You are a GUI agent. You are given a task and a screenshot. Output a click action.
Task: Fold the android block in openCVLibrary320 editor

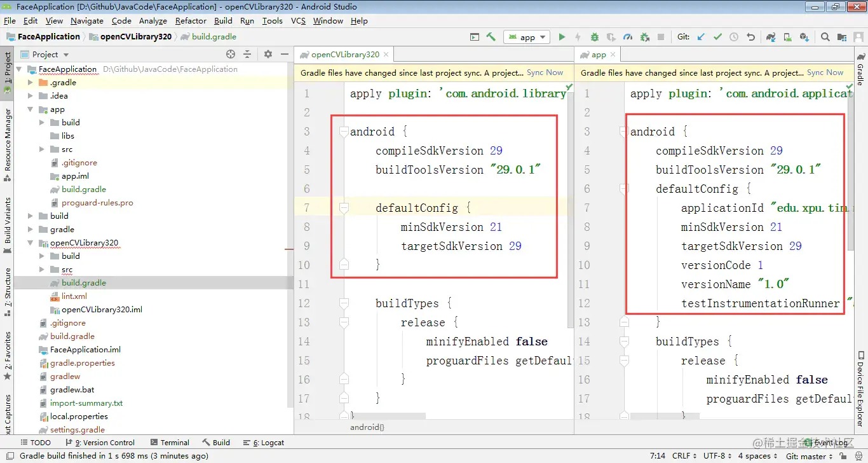pos(344,132)
